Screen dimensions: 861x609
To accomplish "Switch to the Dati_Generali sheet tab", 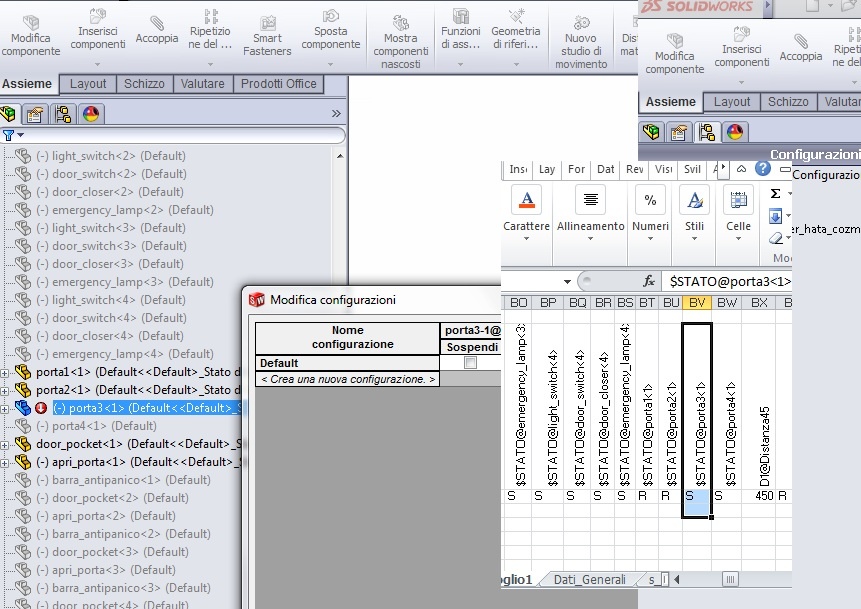I will tap(589, 579).
